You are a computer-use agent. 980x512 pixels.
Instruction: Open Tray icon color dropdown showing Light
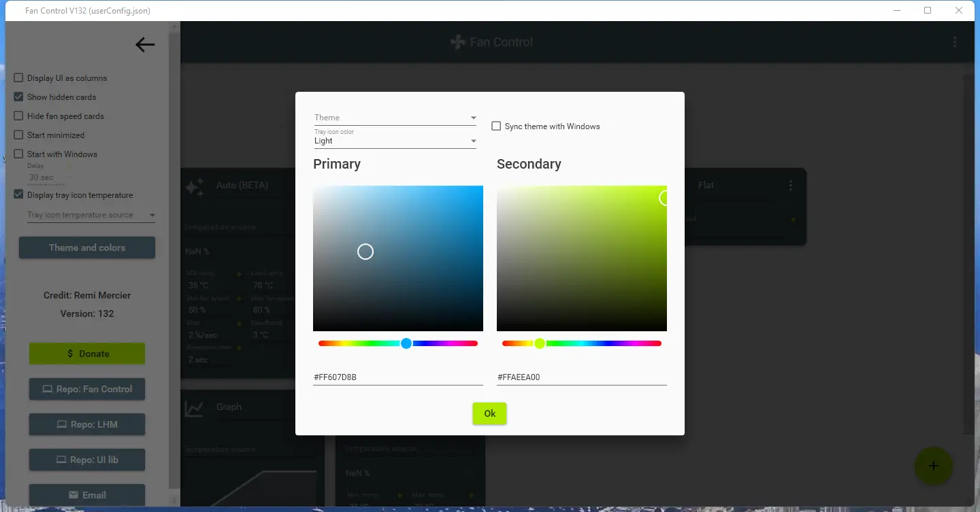(x=395, y=141)
